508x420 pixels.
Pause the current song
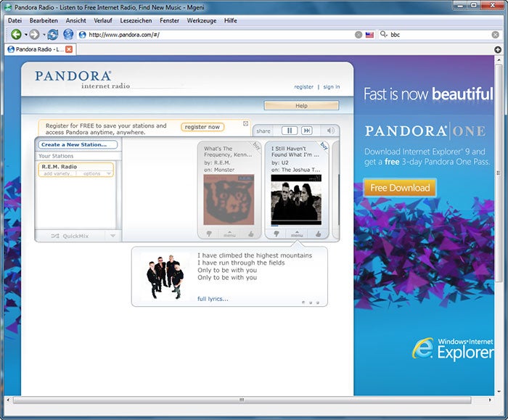(x=290, y=131)
